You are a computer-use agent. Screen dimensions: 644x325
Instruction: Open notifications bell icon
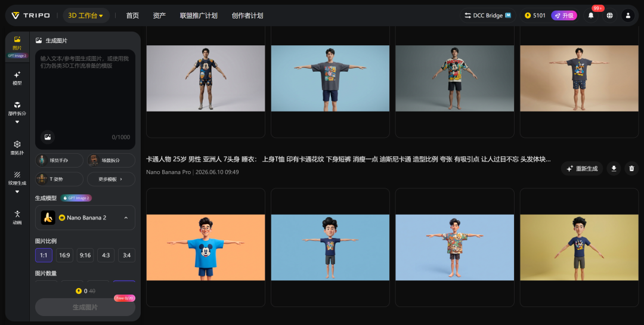590,16
